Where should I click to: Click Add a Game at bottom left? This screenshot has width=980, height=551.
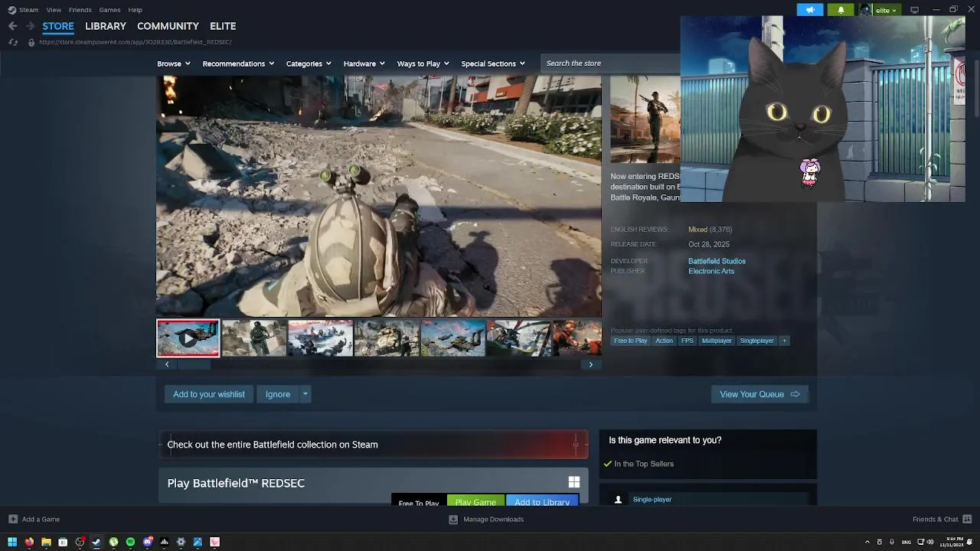click(34, 520)
